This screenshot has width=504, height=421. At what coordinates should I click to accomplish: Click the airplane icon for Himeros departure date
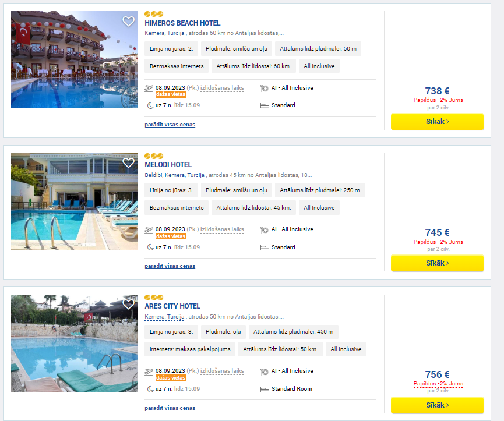[x=149, y=88]
